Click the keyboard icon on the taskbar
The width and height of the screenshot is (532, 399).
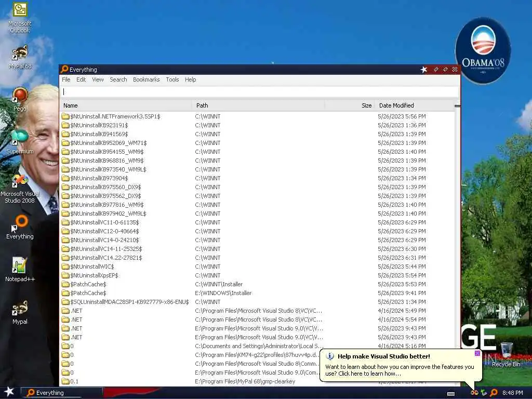click(x=451, y=394)
